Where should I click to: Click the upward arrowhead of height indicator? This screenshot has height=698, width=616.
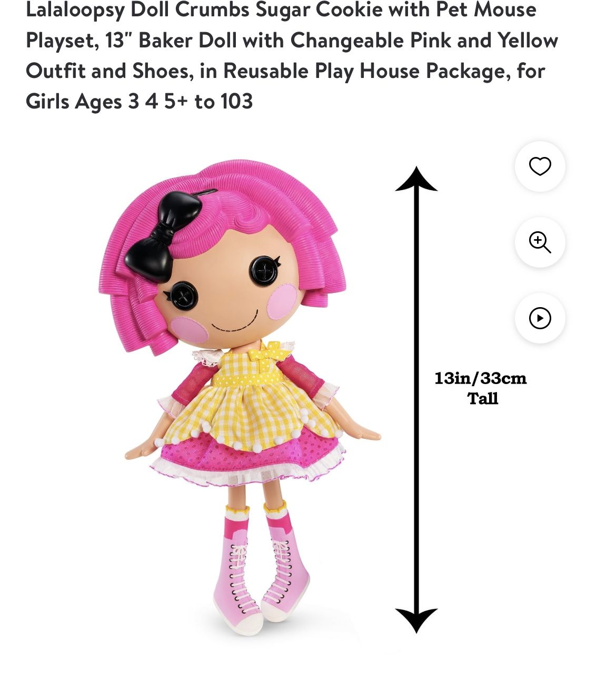pos(416,179)
